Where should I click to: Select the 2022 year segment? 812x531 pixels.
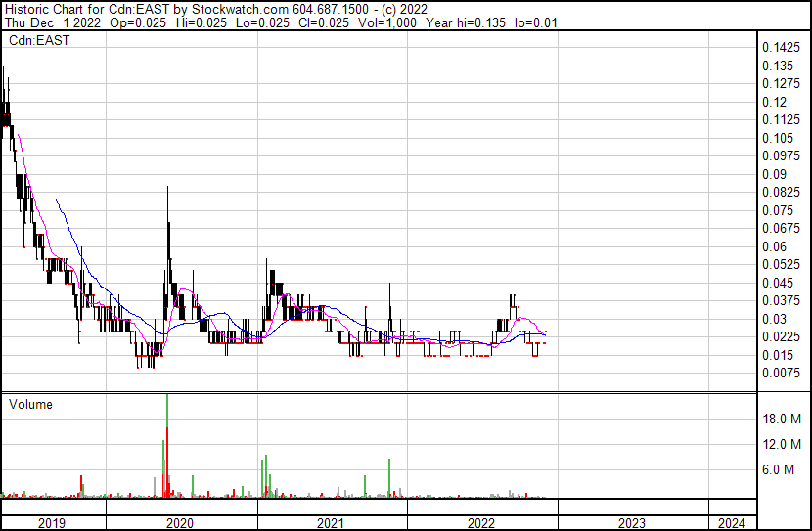(481, 523)
